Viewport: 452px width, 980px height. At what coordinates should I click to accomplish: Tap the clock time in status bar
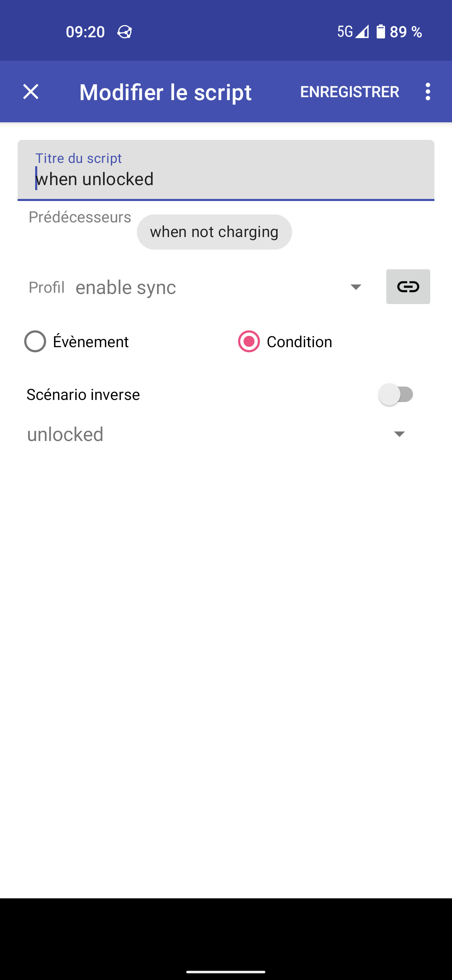pos(85,32)
